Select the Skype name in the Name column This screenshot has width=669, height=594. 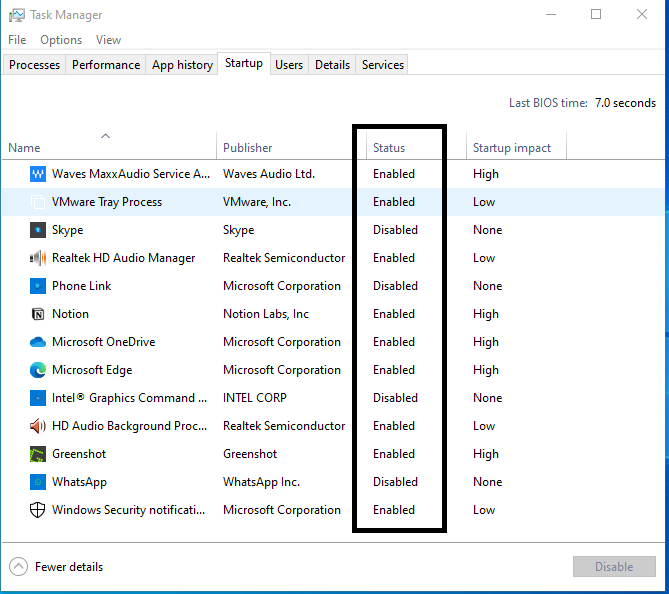pos(67,230)
